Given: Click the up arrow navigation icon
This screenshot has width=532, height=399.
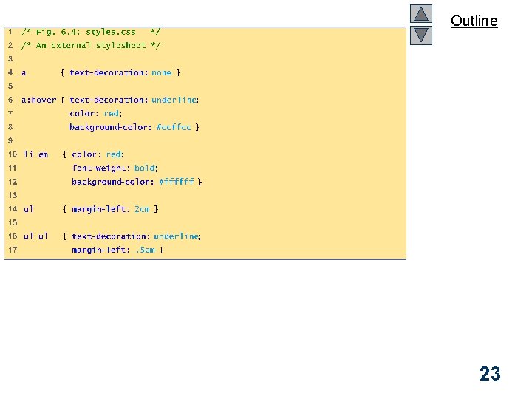Looking at the screenshot, I should pyautogui.click(x=420, y=13).
